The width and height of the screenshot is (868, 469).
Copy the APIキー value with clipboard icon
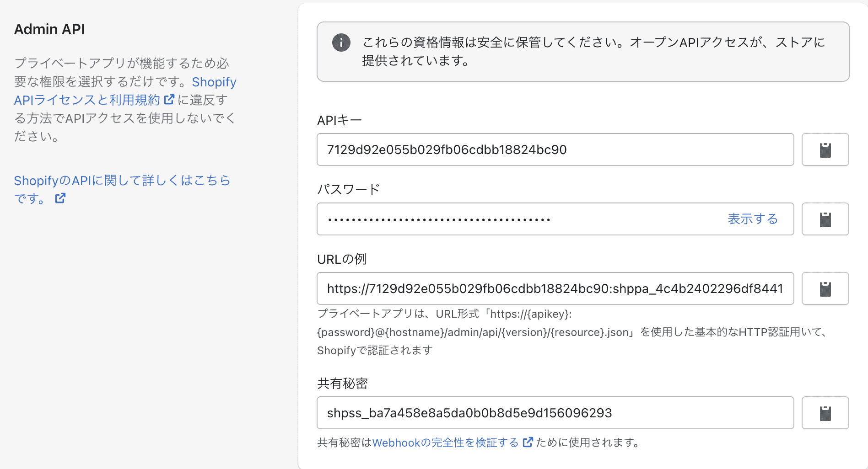[x=825, y=149]
